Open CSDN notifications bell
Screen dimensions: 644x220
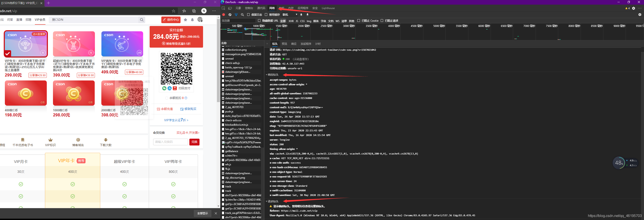tap(192, 20)
